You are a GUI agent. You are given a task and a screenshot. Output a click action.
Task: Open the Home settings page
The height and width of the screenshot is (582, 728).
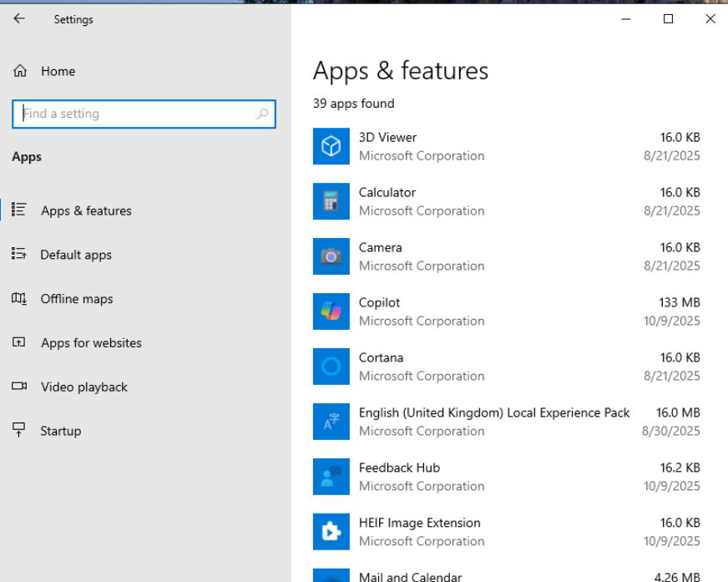pyautogui.click(x=58, y=72)
